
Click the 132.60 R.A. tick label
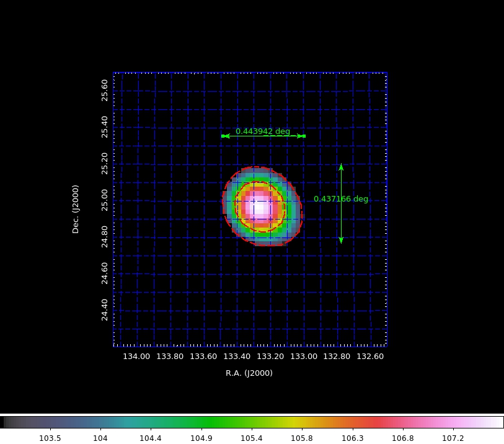point(370,357)
